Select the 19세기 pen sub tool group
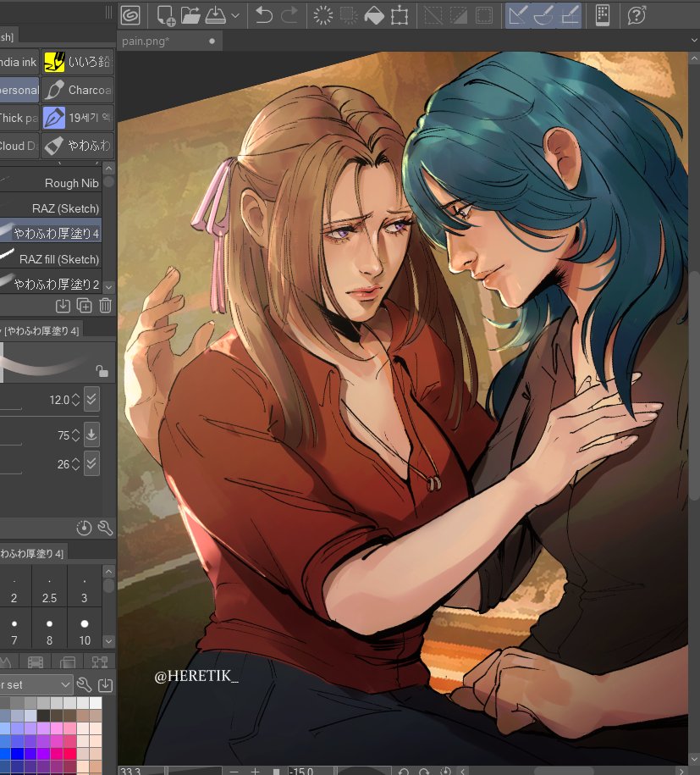Screen dimensions: 700x775 pyautogui.click(x=78, y=118)
